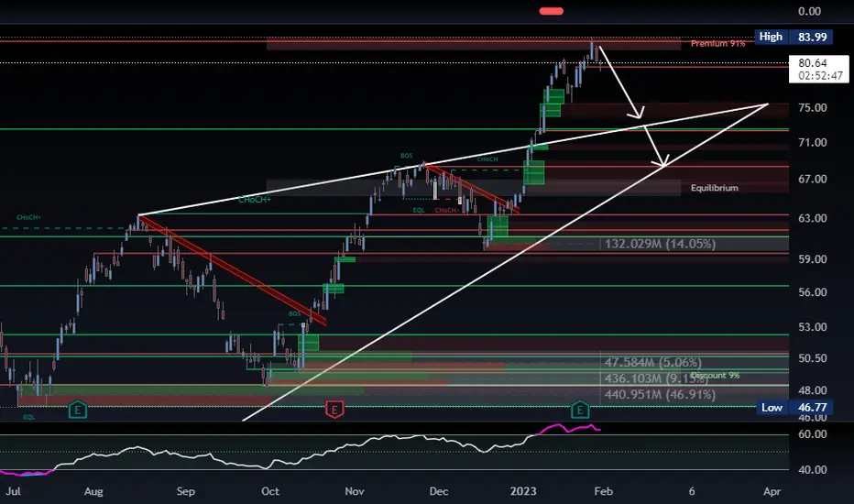Click the 47.584M (5.06%) volume label

click(x=652, y=362)
